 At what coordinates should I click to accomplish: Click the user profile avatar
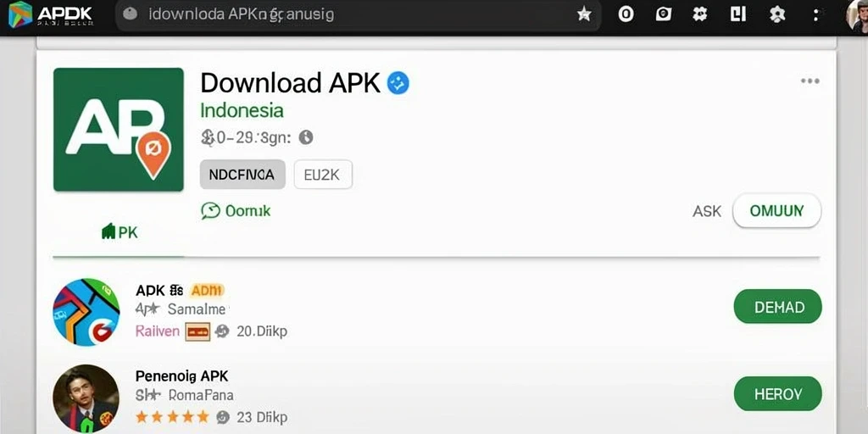857,15
